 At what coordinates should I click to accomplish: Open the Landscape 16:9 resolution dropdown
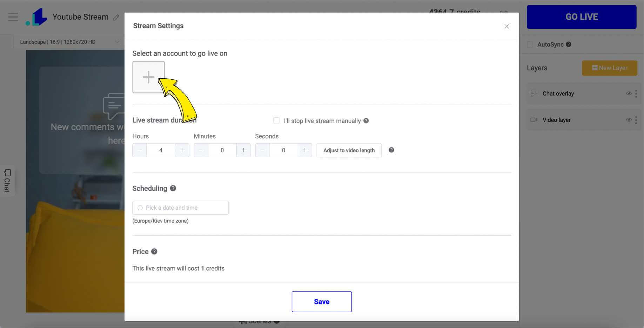click(x=69, y=41)
